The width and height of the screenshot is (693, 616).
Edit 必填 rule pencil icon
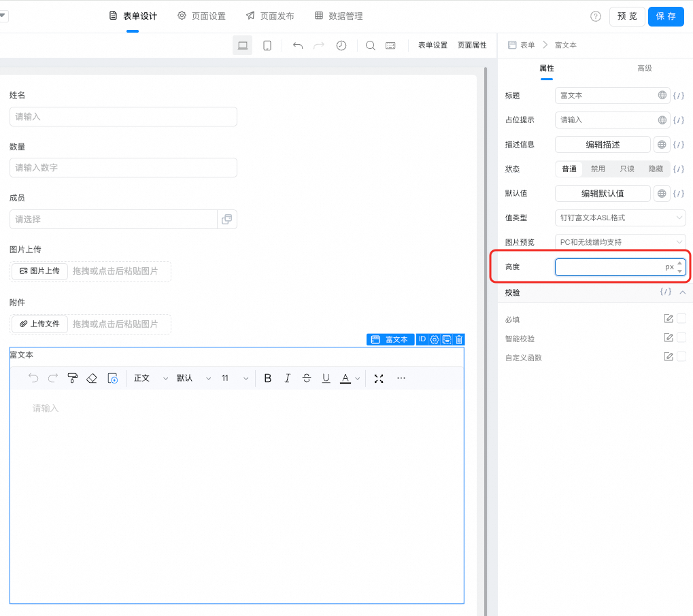(x=669, y=319)
